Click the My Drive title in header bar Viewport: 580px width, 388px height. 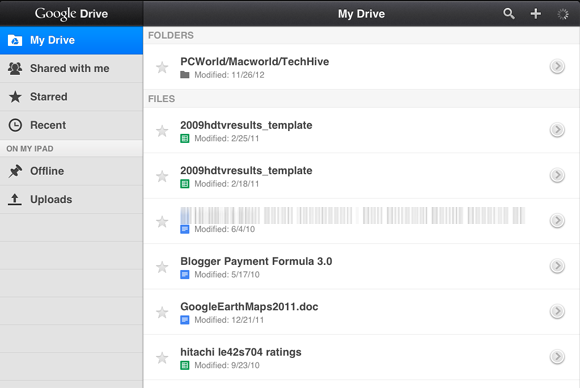point(361,14)
